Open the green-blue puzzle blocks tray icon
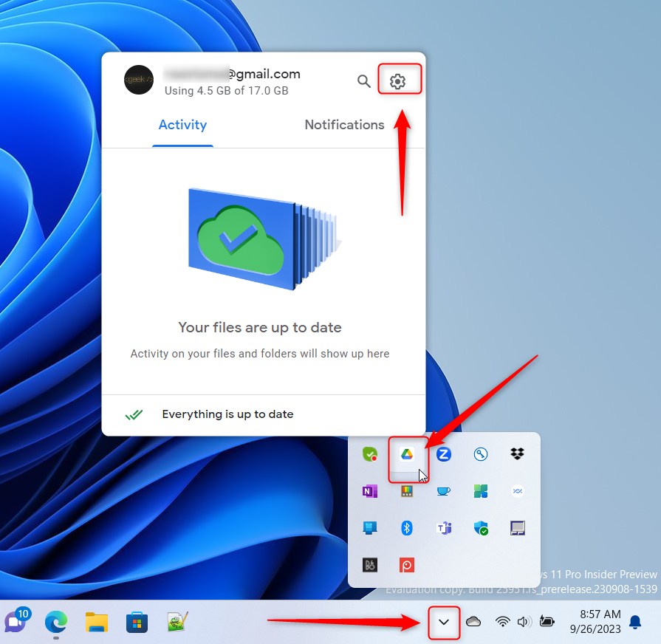This screenshot has width=661, height=644. 481,491
